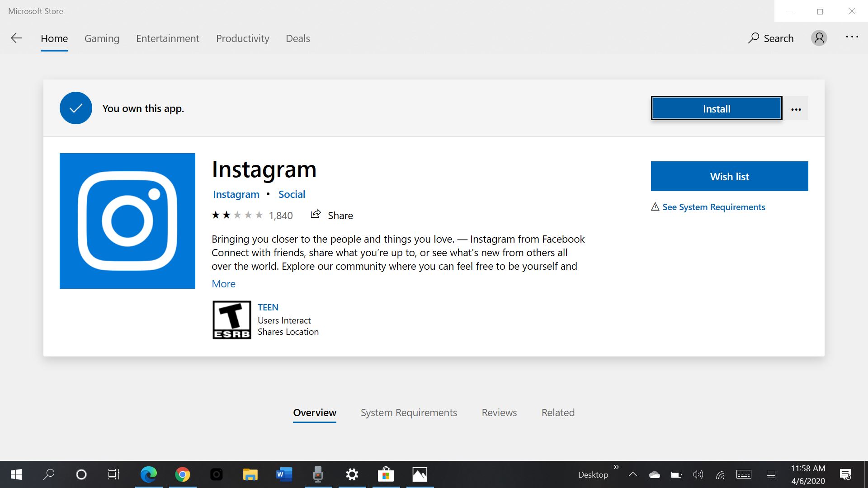Viewport: 868px width, 488px height.
Task: Open taskbar search magnifier
Action: 49,474
